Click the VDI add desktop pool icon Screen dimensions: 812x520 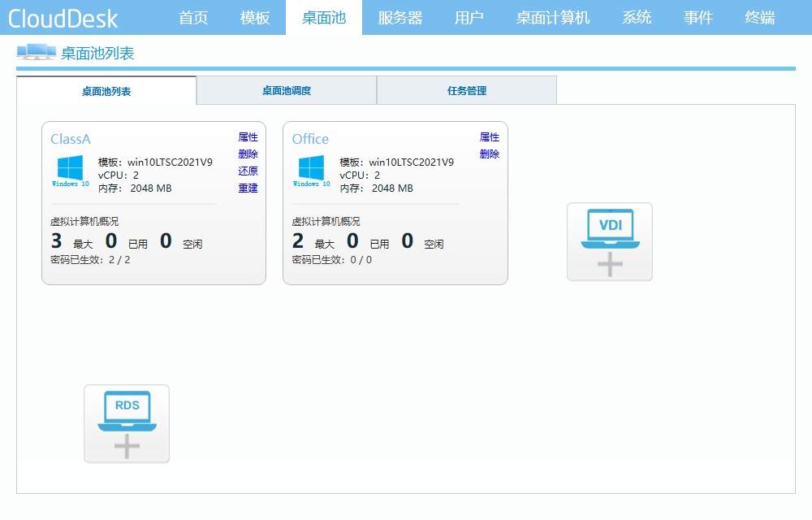pos(610,242)
